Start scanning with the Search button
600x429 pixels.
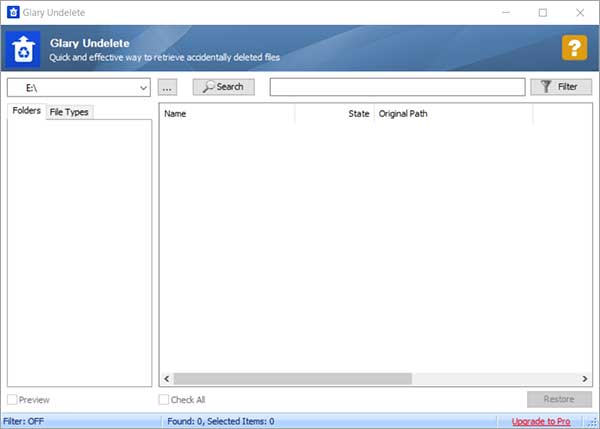[x=223, y=87]
